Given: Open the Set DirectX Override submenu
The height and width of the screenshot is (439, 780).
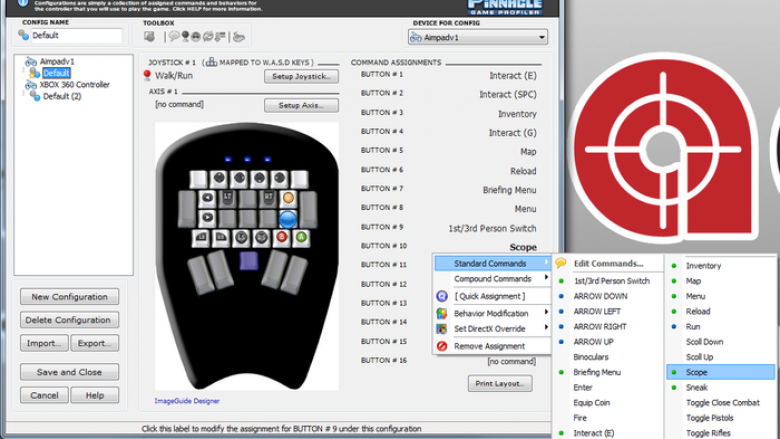Looking at the screenshot, I should point(492,329).
